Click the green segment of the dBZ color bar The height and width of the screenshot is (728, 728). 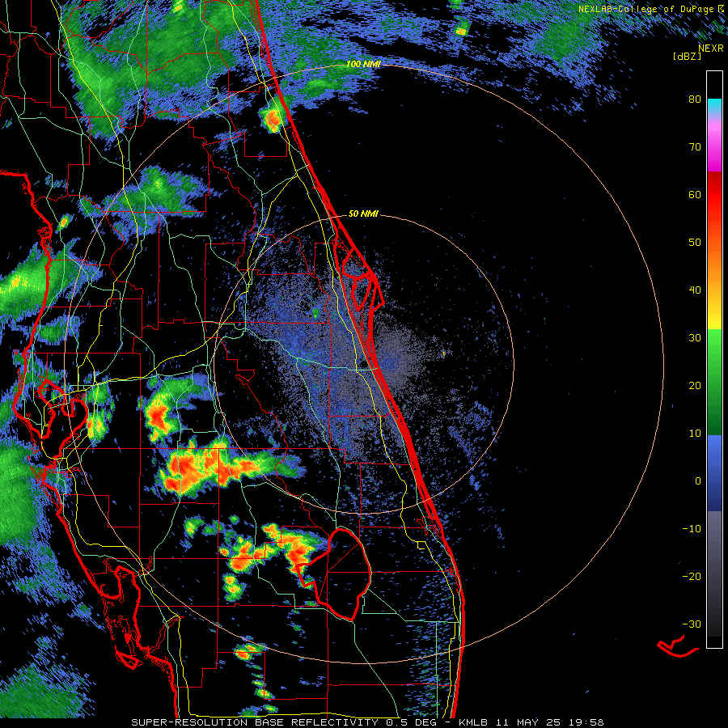click(x=714, y=382)
